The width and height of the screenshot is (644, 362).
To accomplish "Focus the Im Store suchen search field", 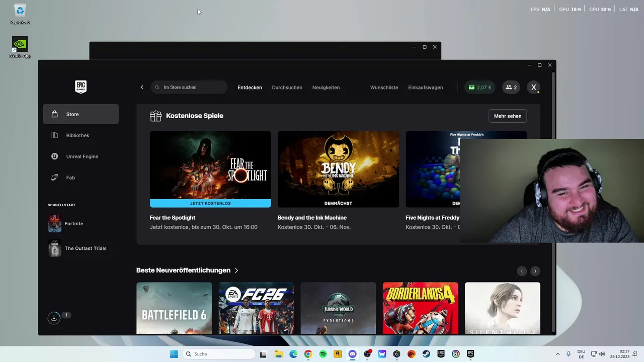I will pyautogui.click(x=189, y=87).
